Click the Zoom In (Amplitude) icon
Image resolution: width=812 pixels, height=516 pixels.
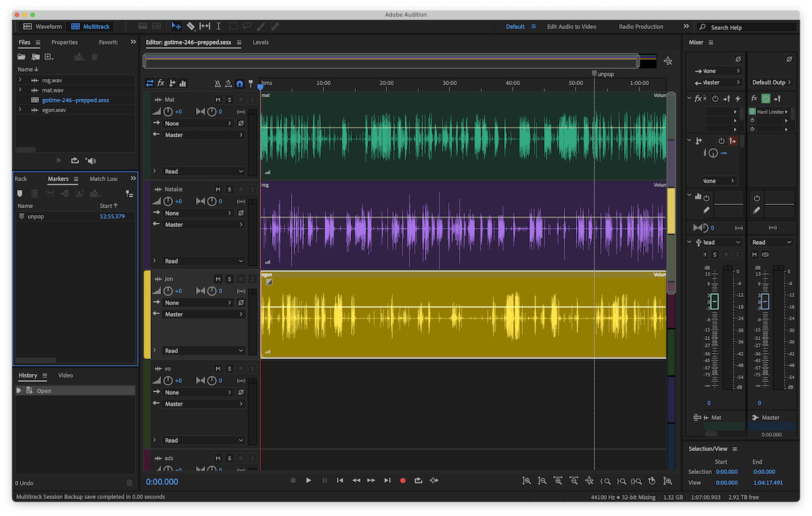tap(526, 481)
